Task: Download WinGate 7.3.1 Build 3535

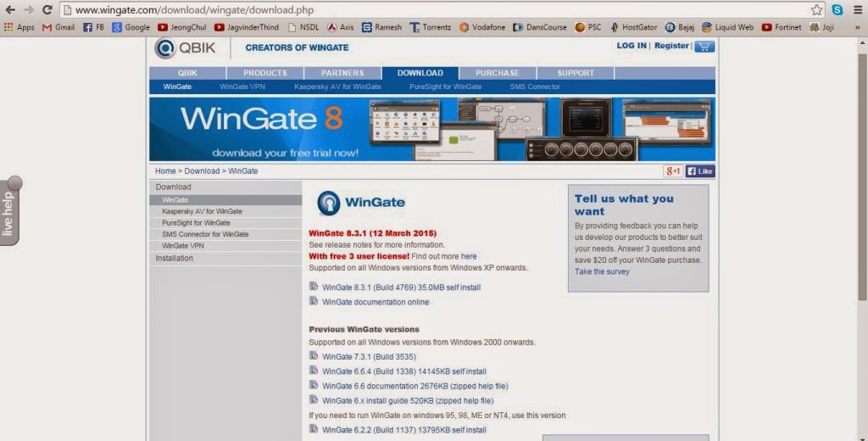Action: (x=370, y=357)
